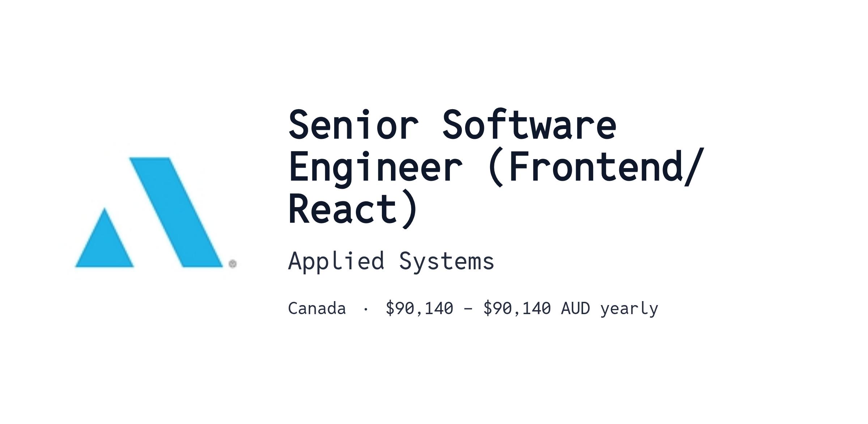The height and width of the screenshot is (424, 868).
Task: Click the Applied Systems blue logo
Action: pos(156,212)
